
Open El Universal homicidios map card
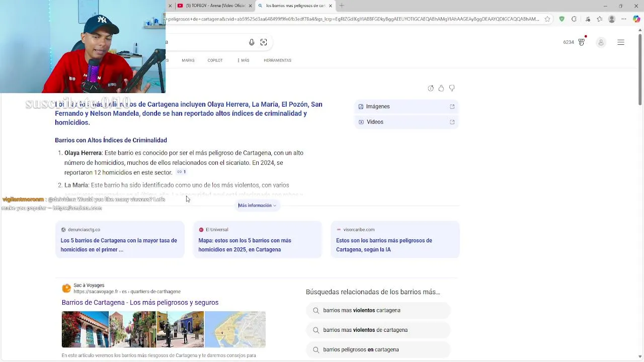(x=258, y=240)
